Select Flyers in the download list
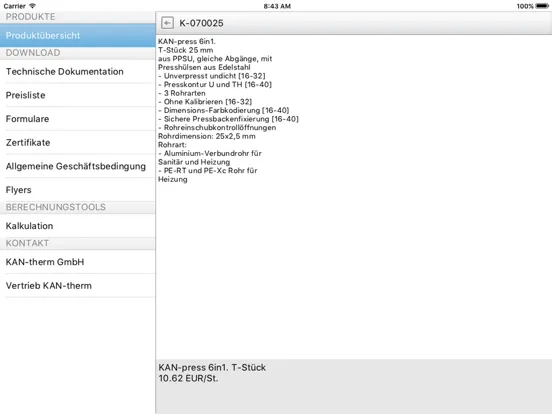Viewport: 552px width, 414px height. coord(77,190)
